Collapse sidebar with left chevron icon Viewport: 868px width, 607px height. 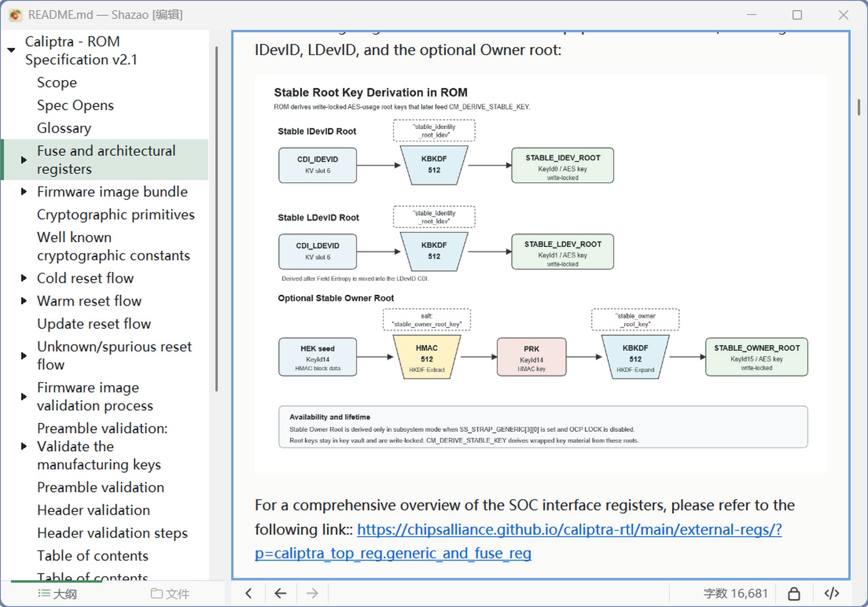click(x=249, y=593)
